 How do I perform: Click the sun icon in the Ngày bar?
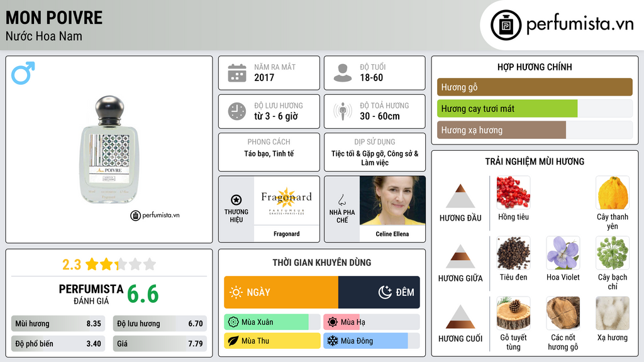tap(236, 292)
